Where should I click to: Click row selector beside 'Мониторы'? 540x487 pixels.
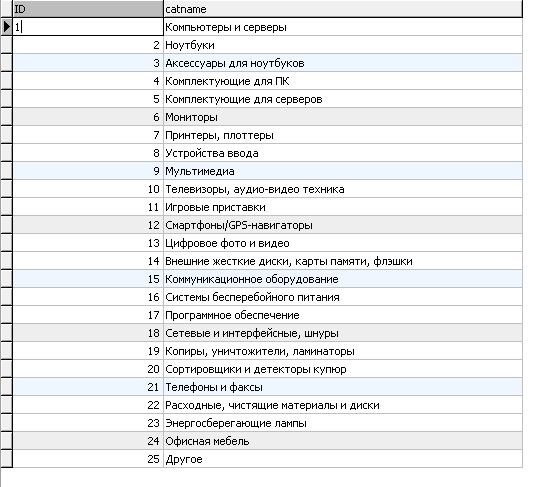coord(6,117)
